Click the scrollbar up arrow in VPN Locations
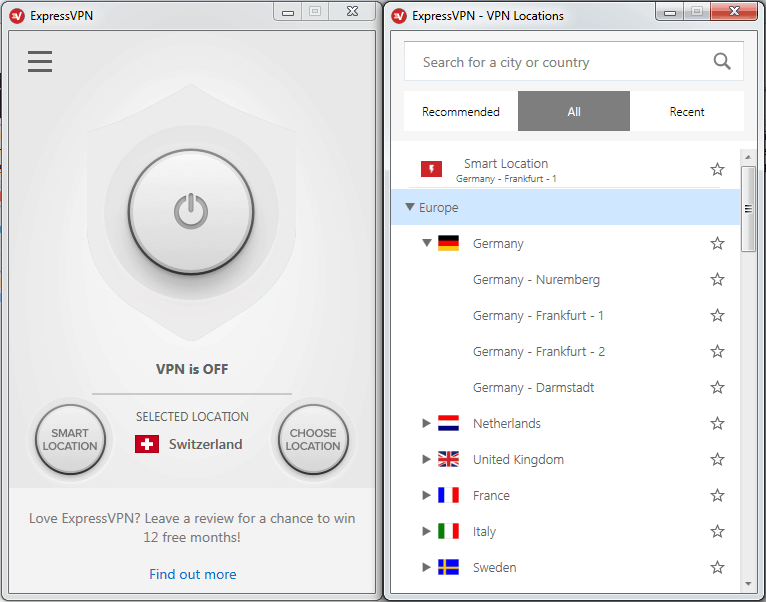The width and height of the screenshot is (766, 602). [x=748, y=157]
